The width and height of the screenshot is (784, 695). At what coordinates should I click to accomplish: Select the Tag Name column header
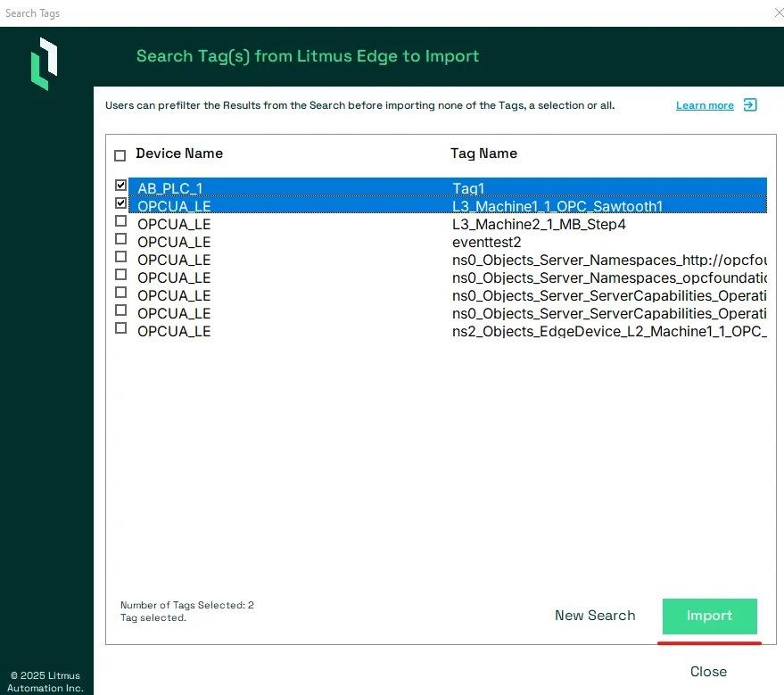pos(483,153)
